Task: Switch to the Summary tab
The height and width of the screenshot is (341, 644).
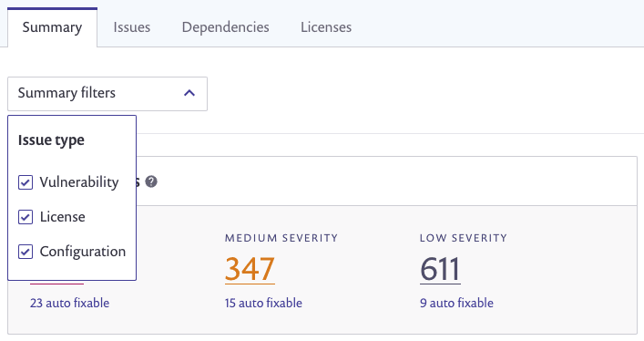Action: [x=52, y=27]
